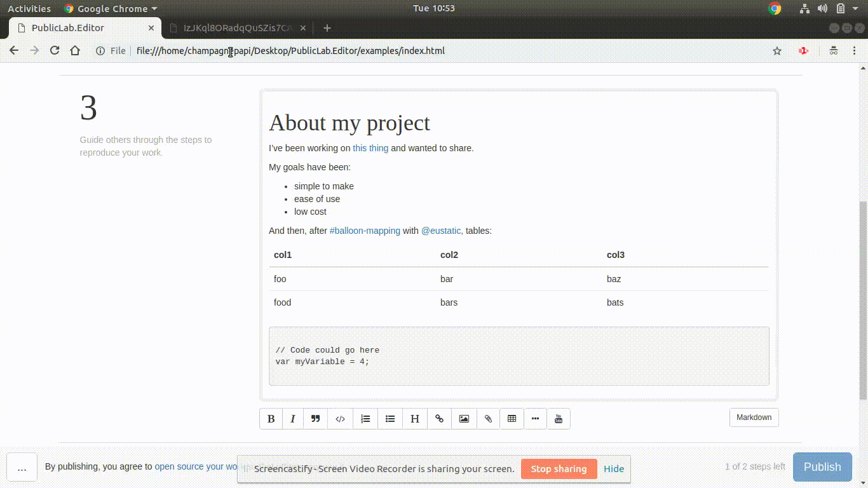
Task: Insert a table
Action: click(x=512, y=419)
